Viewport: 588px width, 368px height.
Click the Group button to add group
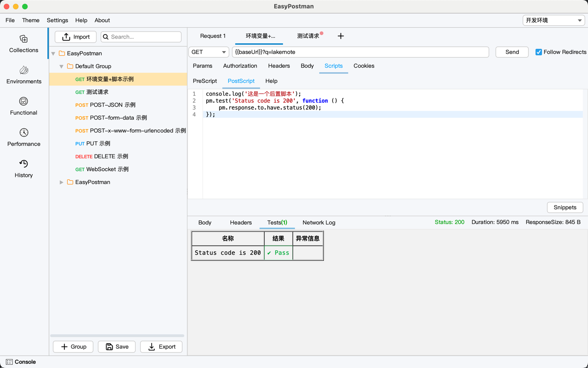point(73,347)
